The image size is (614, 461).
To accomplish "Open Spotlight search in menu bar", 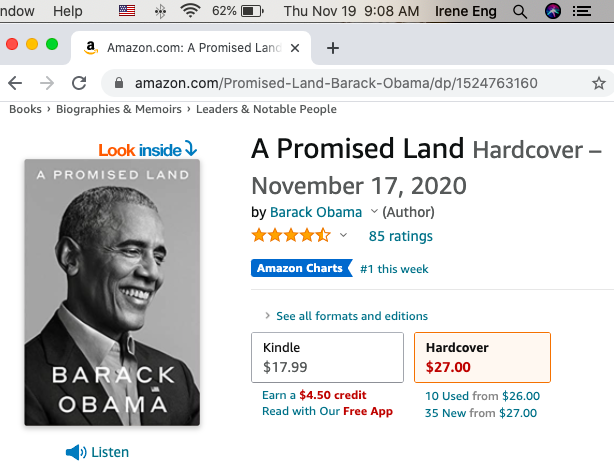I will [x=519, y=11].
